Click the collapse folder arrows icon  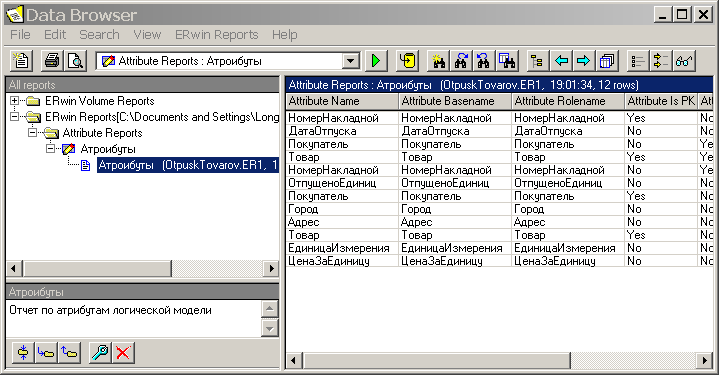pyautogui.click(x=23, y=353)
